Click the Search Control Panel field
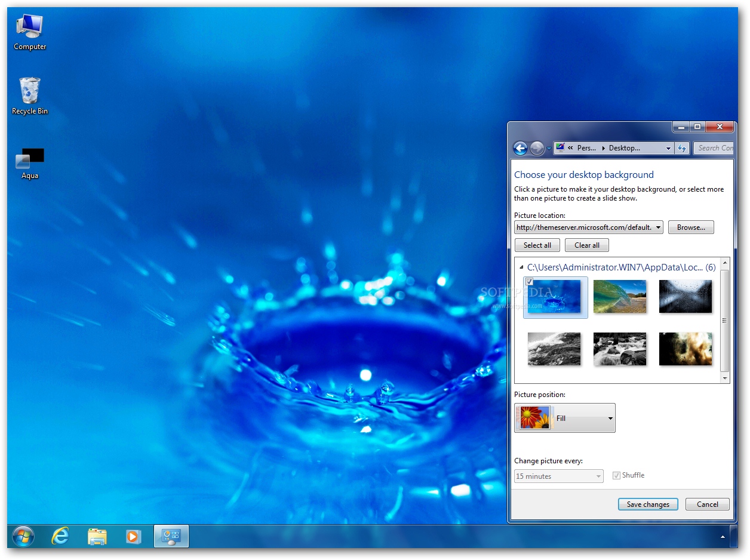The image size is (750, 560). coord(714,148)
